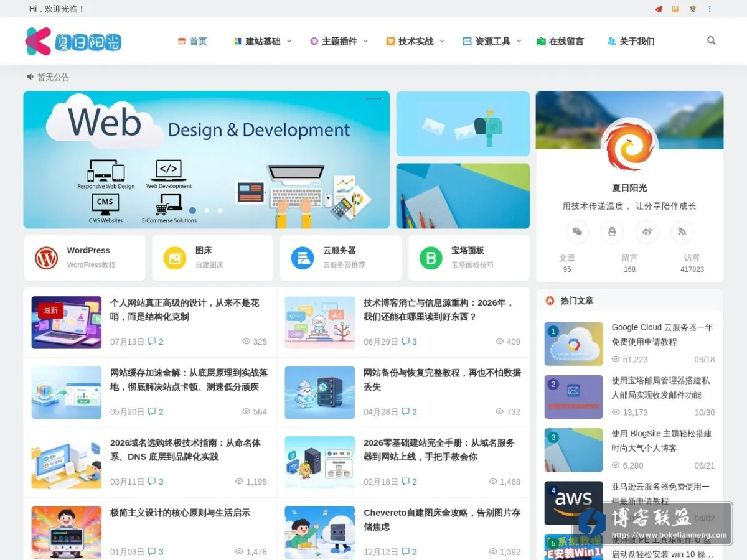The image size is (747, 560).
Task: Click thumbnail of 网站备份与恢复 article
Action: click(x=320, y=392)
